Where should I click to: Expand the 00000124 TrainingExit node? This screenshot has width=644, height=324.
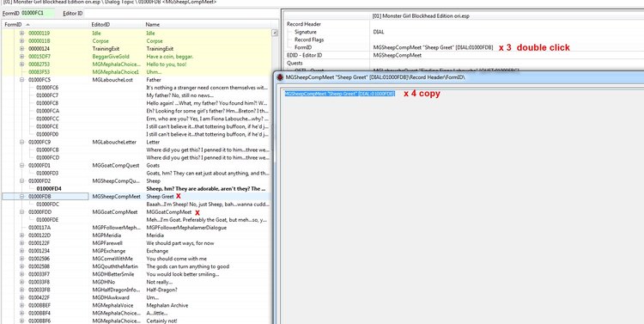click(x=21, y=48)
